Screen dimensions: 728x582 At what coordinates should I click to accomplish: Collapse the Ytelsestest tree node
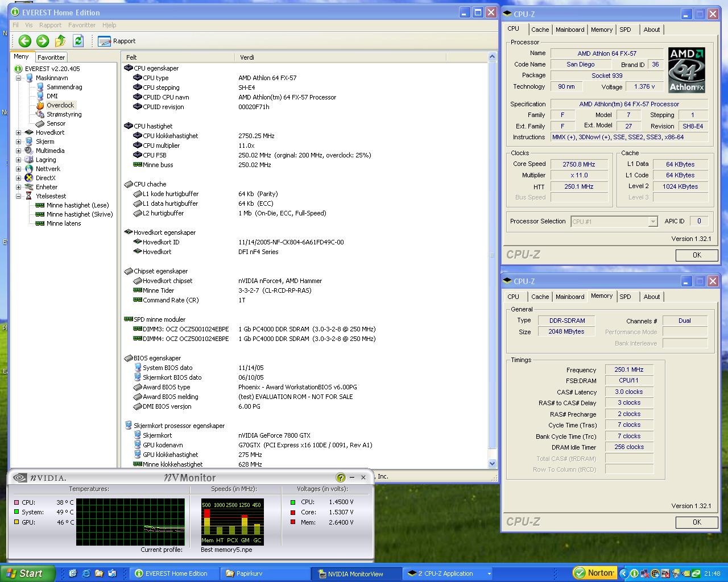pyautogui.click(x=19, y=196)
